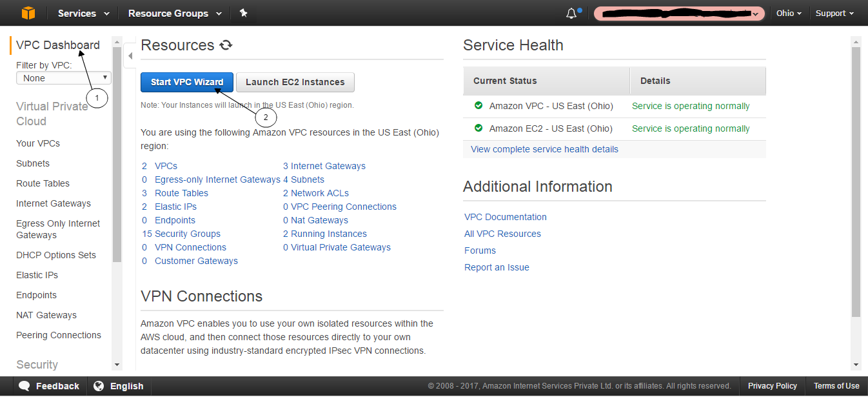Screen dimensions: 868x397
Task: Open Peering Connections in the sidebar
Action: 59,335
